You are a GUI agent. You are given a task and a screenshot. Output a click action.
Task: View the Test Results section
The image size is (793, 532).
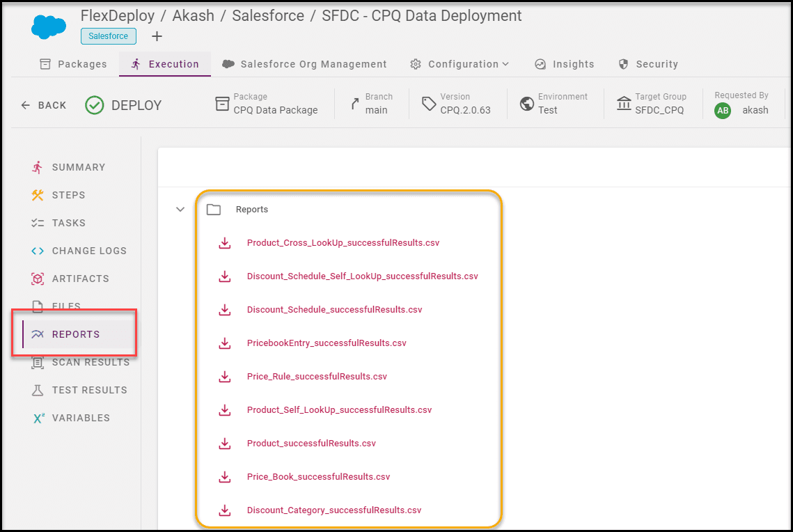coord(79,391)
